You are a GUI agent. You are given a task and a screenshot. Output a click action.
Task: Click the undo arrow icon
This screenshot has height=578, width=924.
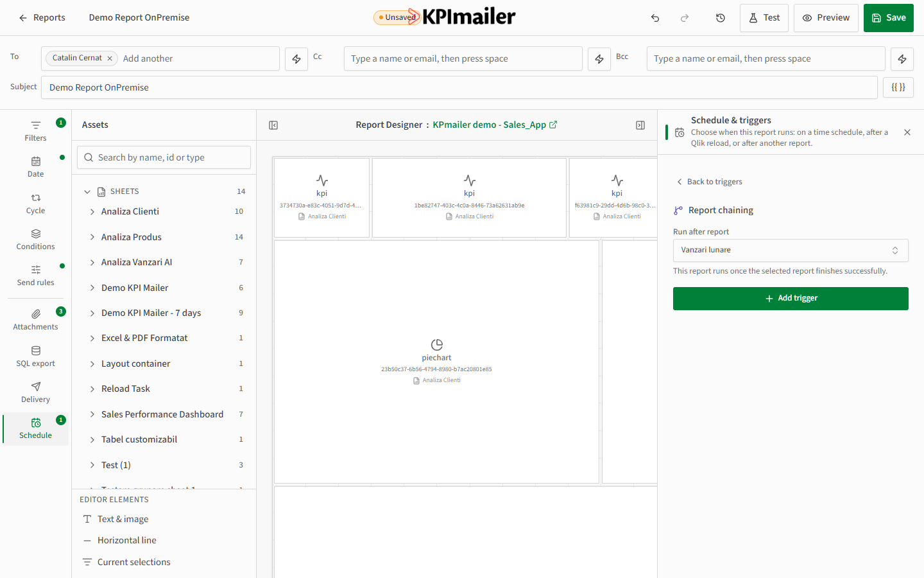pyautogui.click(x=655, y=18)
